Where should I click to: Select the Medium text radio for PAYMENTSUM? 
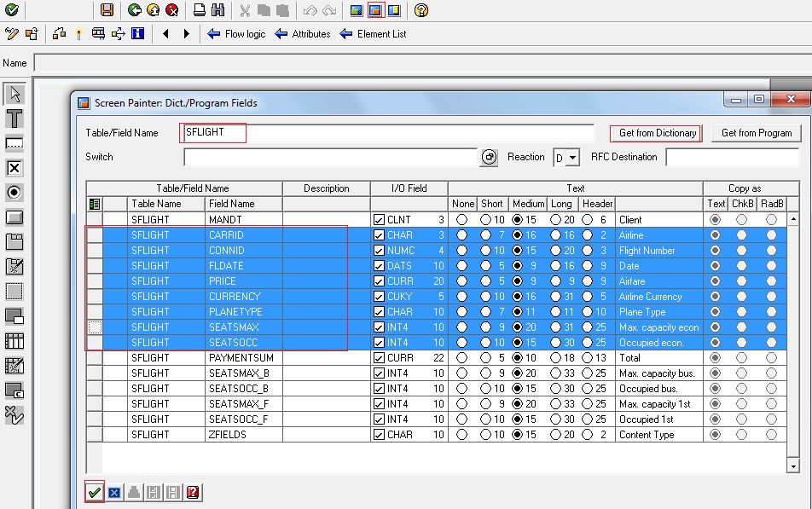point(519,358)
